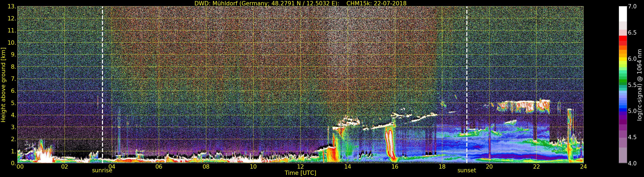
Task: Click colorbar tick label '6.0'
Action: [x=632, y=59]
